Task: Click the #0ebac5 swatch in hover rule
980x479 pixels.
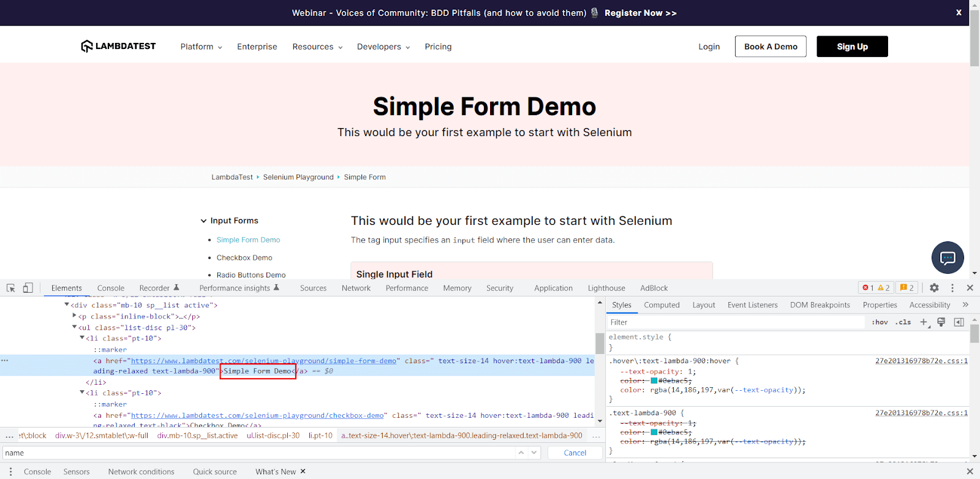Action: [654, 380]
